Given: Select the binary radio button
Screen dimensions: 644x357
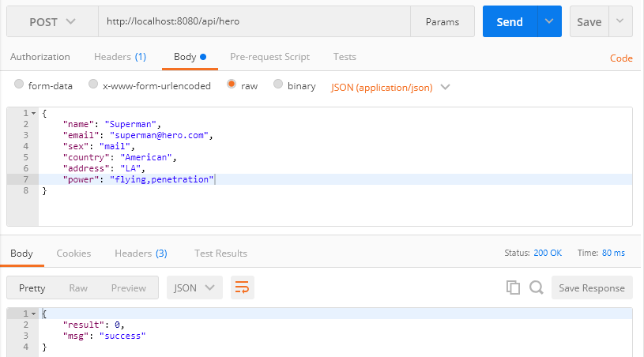Looking at the screenshot, I should [278, 85].
